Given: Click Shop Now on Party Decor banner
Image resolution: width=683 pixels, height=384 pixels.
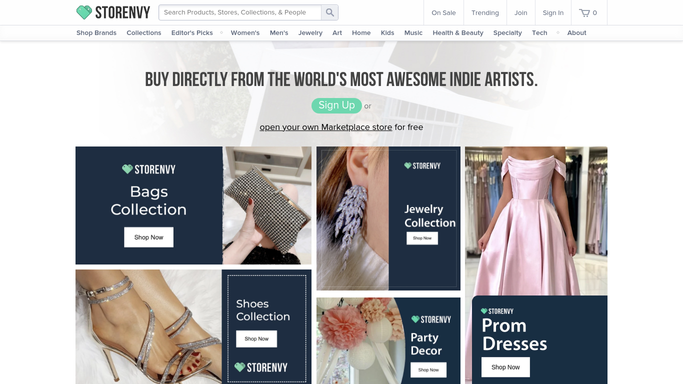Looking at the screenshot, I should (x=428, y=370).
